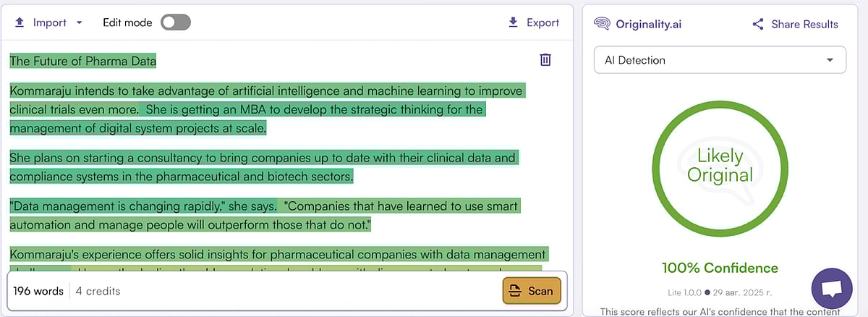
Task: Click the Export download icon
Action: point(513,22)
